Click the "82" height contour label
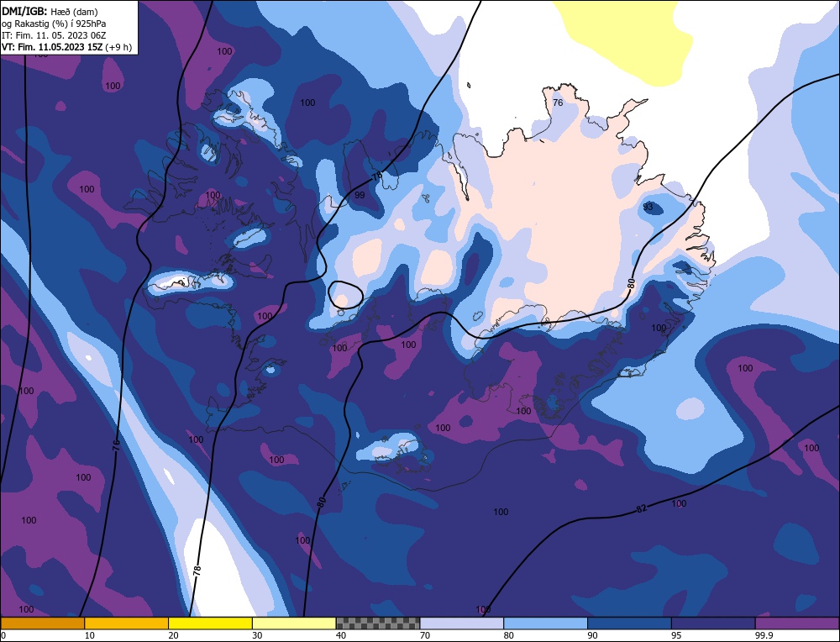Screen dimensions: 840x642 click(x=641, y=508)
